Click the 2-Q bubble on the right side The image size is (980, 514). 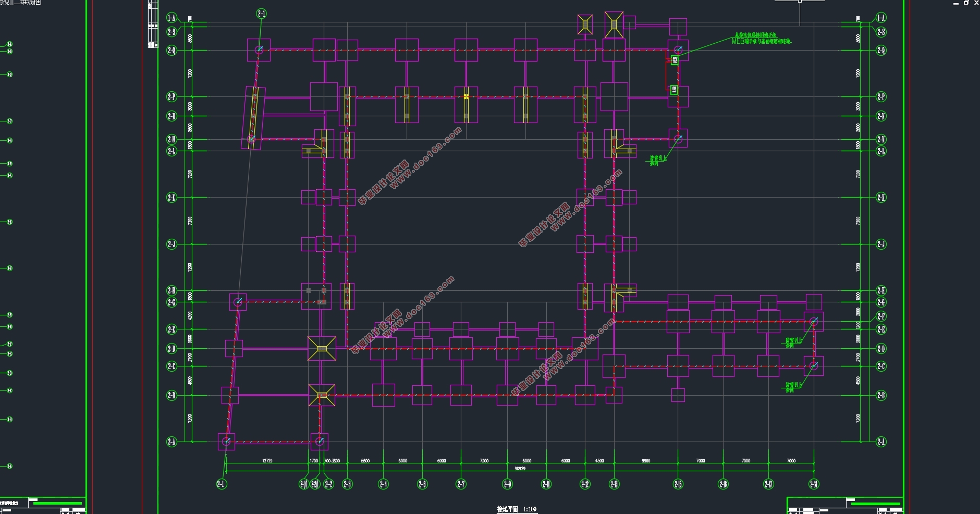[881, 51]
